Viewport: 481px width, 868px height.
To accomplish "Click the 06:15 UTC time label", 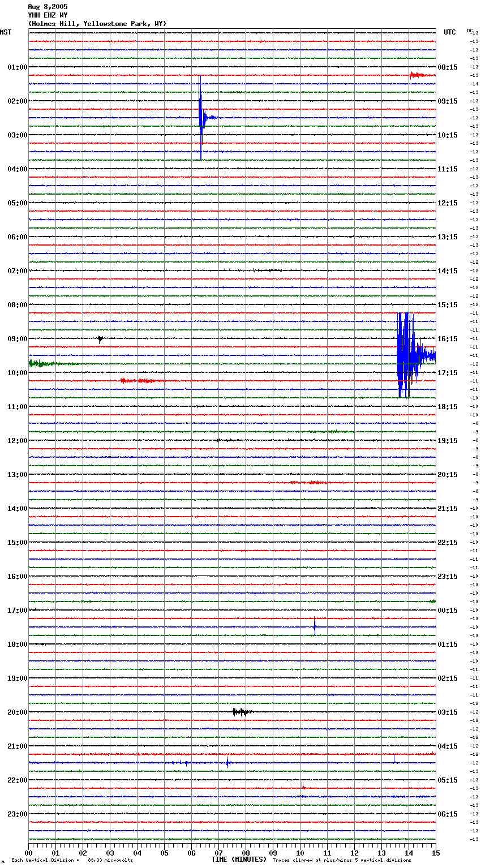I will (448, 814).
